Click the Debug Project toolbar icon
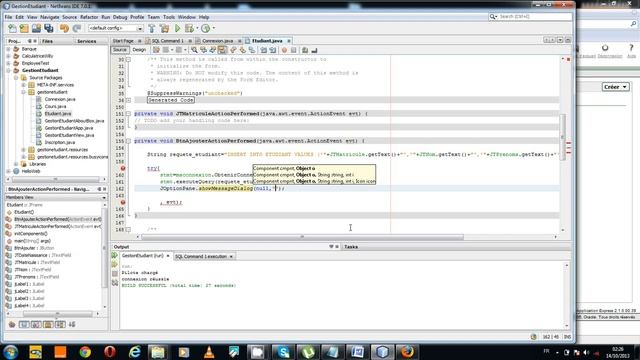The height and width of the screenshot is (360, 640). coord(189,28)
